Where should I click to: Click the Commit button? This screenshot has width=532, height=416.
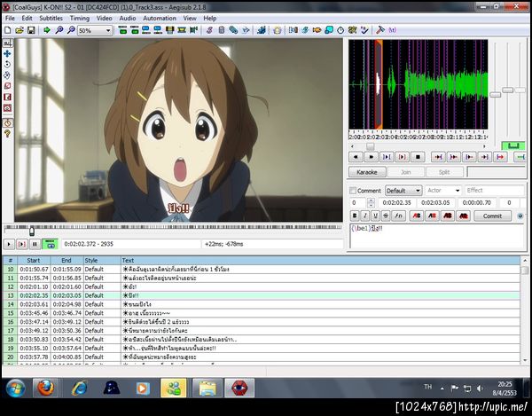pos(492,216)
